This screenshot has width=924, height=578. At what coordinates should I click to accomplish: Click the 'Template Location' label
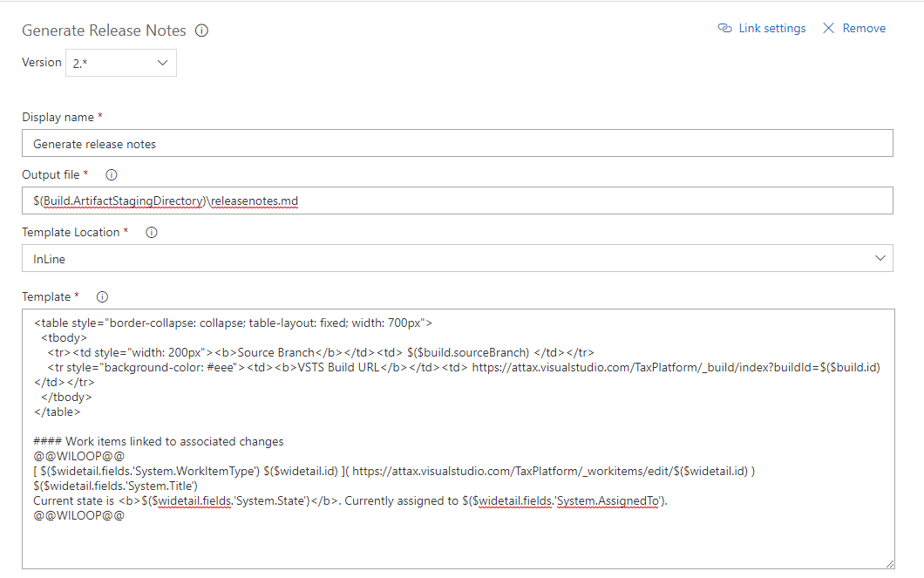[71, 233]
